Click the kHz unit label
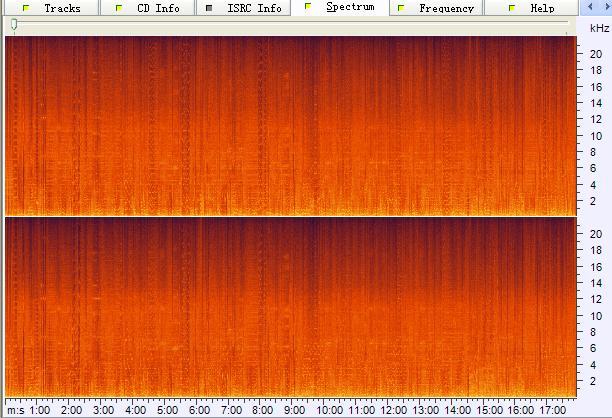Image resolution: width=612 pixels, height=418 pixels. point(599,28)
